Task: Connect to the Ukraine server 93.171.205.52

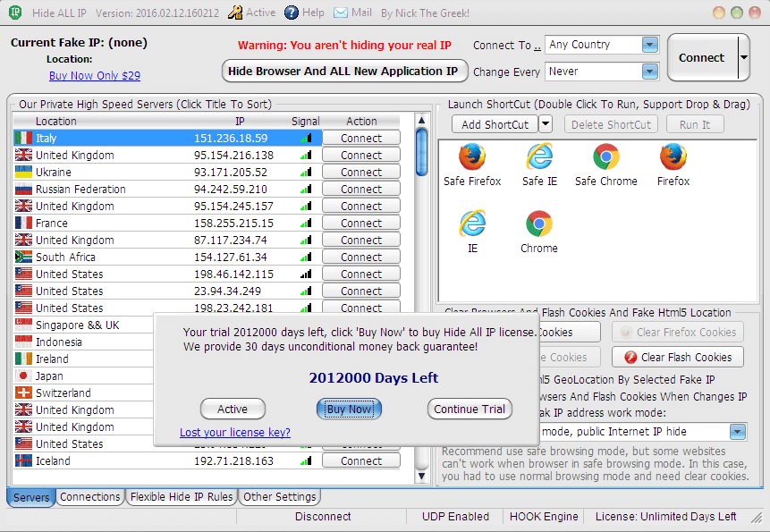Action: point(361,173)
